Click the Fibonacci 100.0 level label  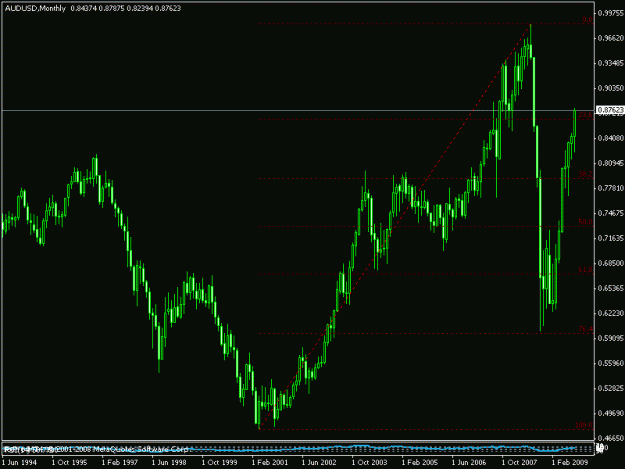[x=584, y=426]
